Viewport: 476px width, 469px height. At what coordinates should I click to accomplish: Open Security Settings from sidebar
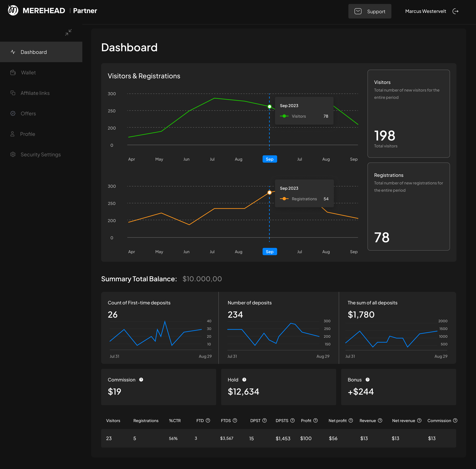(40, 155)
